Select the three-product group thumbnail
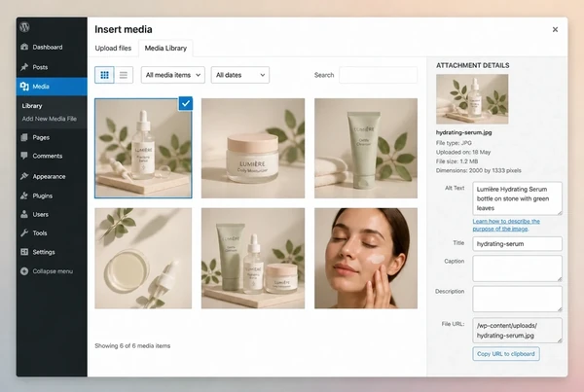The width and height of the screenshot is (584, 392). (x=253, y=259)
